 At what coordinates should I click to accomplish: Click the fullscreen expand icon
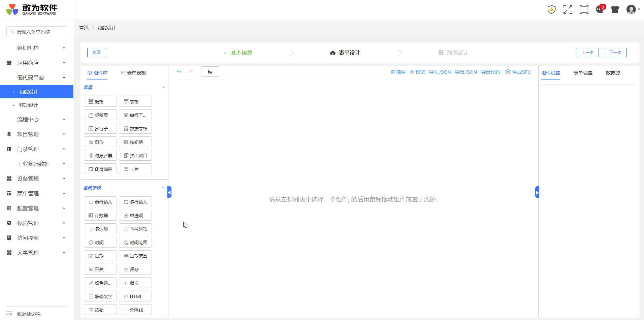[x=568, y=9]
